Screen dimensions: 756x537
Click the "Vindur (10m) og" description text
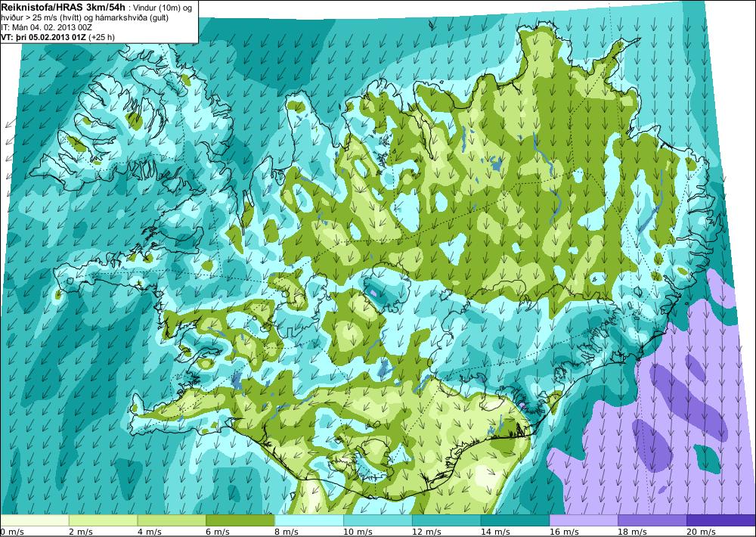(x=163, y=8)
